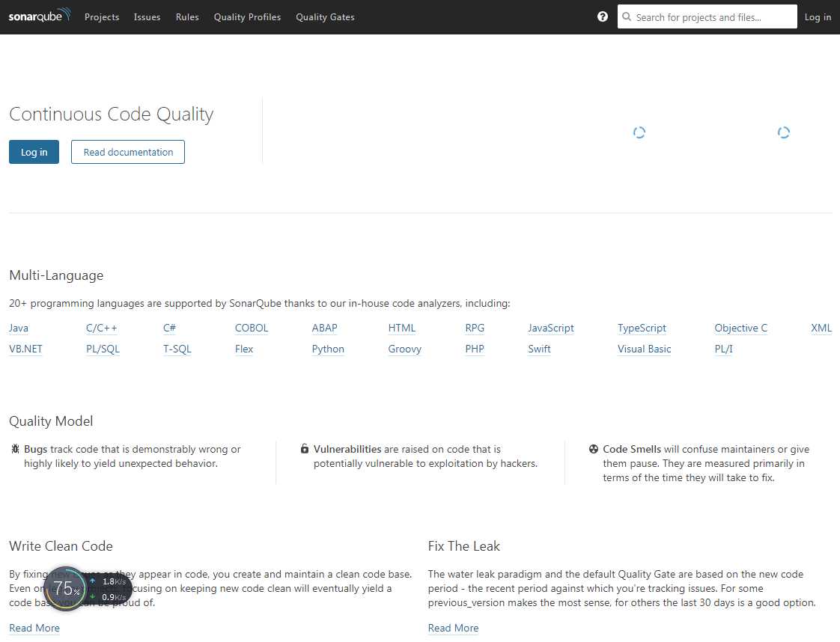Open the HTML language link
This screenshot has height=642, width=840.
coord(402,328)
